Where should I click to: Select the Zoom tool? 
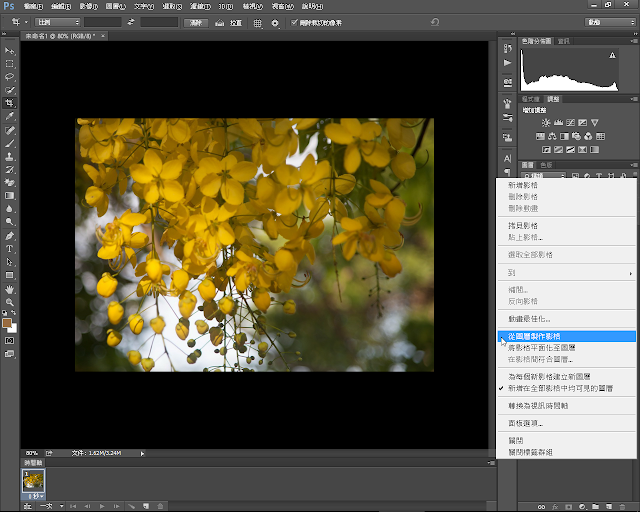point(9,302)
